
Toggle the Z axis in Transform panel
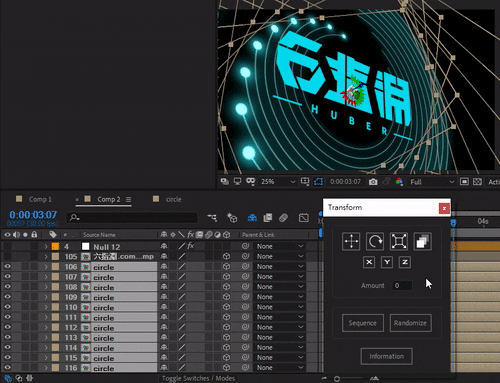405,262
